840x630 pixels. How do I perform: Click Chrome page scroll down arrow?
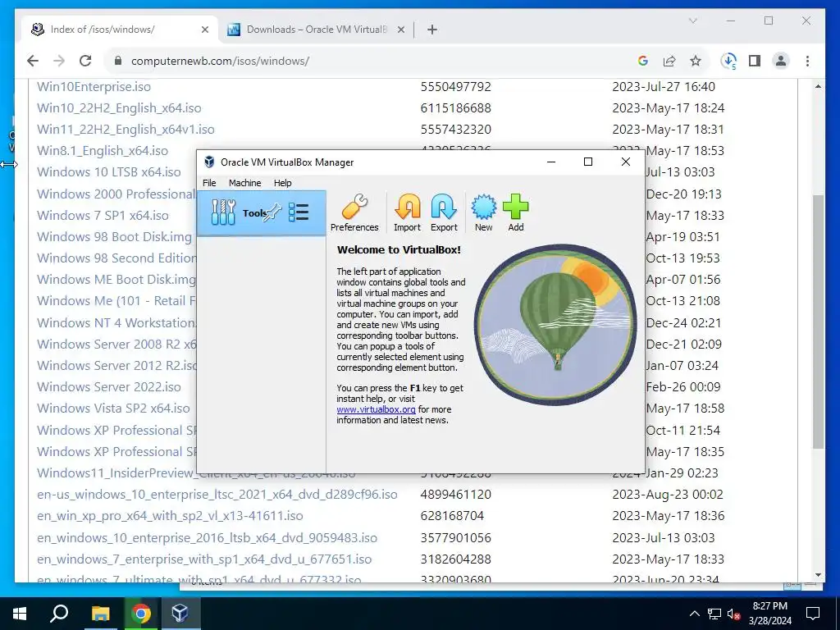click(818, 575)
